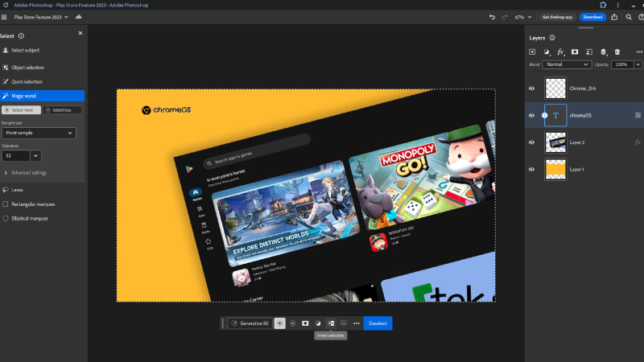Add adjustment from contextual bar
Image resolution: width=644 pixels, height=362 pixels.
coord(318,323)
